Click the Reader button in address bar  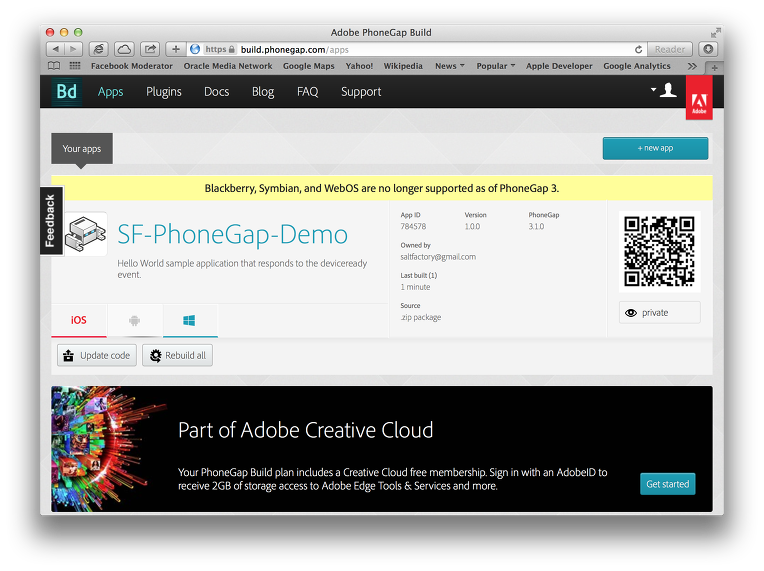[669, 49]
